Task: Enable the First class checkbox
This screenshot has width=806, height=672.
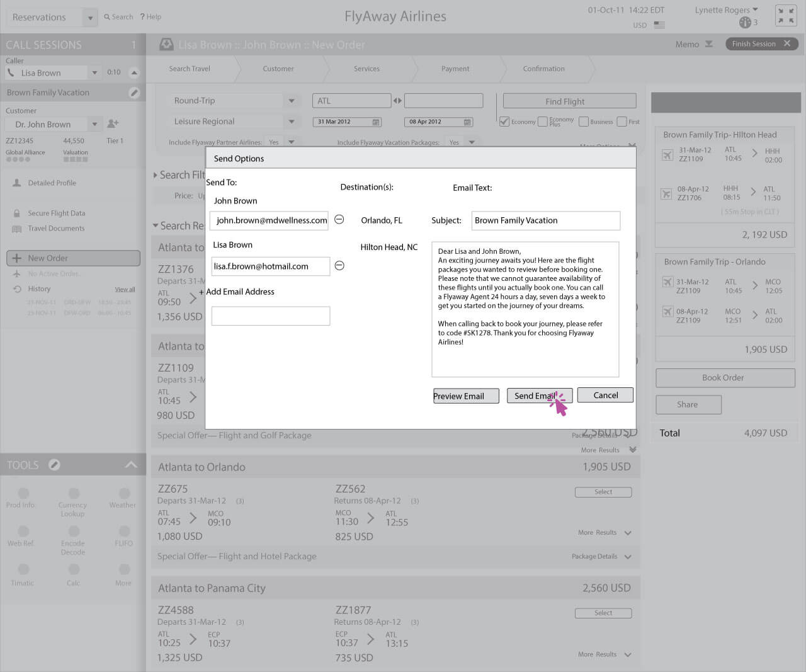Action: point(622,122)
